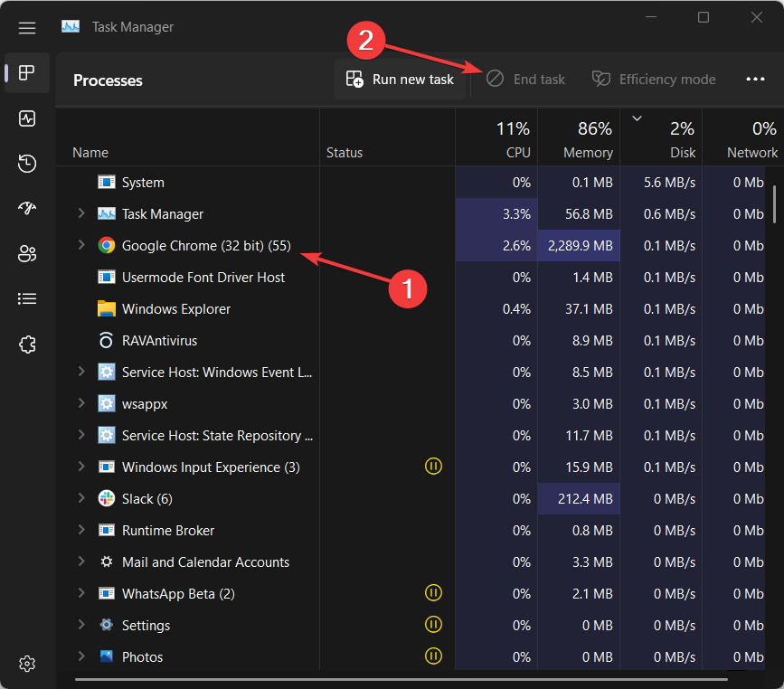Expand the wsappx process group
This screenshot has height=689, width=784.
coord(81,403)
